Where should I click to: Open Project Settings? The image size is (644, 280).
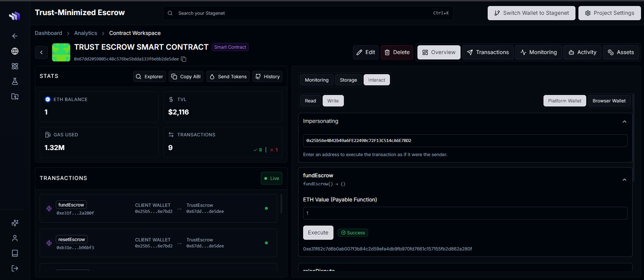(x=609, y=13)
